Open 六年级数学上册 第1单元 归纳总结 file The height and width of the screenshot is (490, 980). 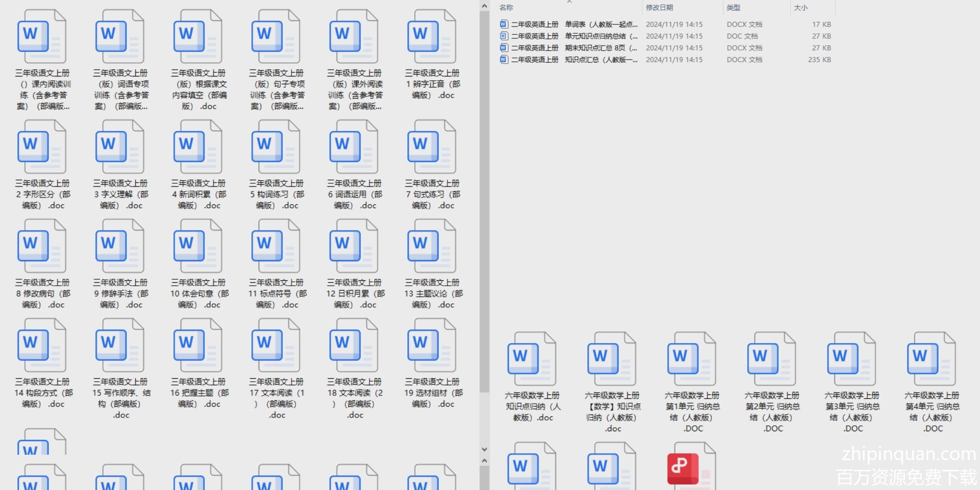[x=692, y=359]
